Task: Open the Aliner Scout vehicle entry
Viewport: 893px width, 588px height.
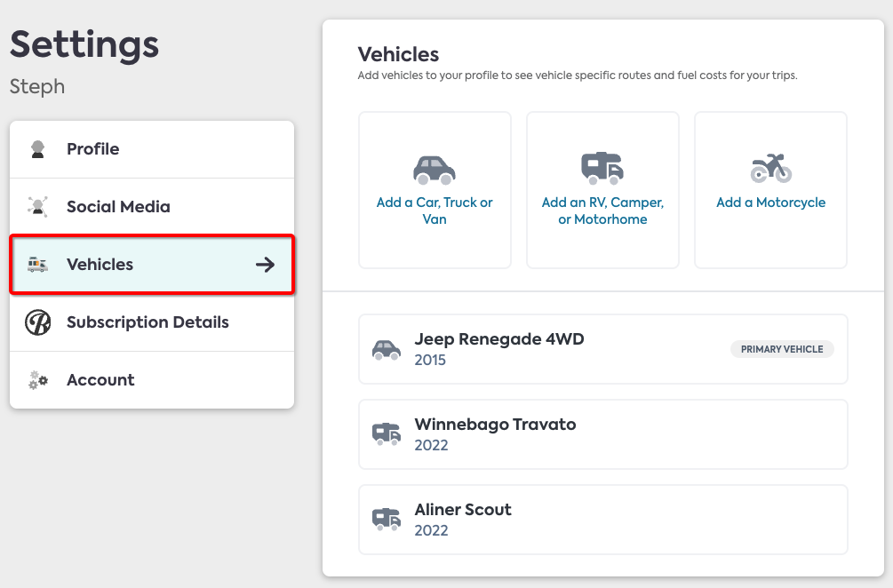Action: (603, 520)
